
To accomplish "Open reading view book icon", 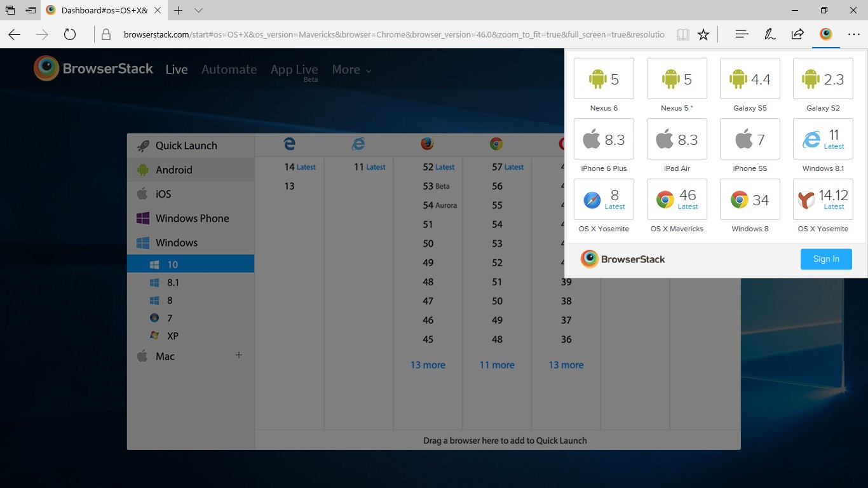I will click(683, 34).
